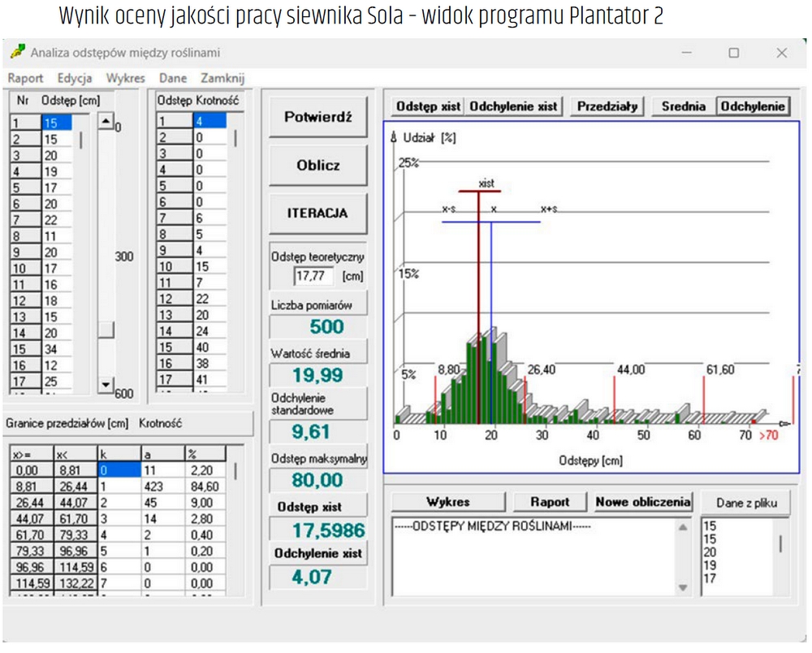Click interval lower bound 26,44
Screen dimensions: 812x653
(31, 502)
